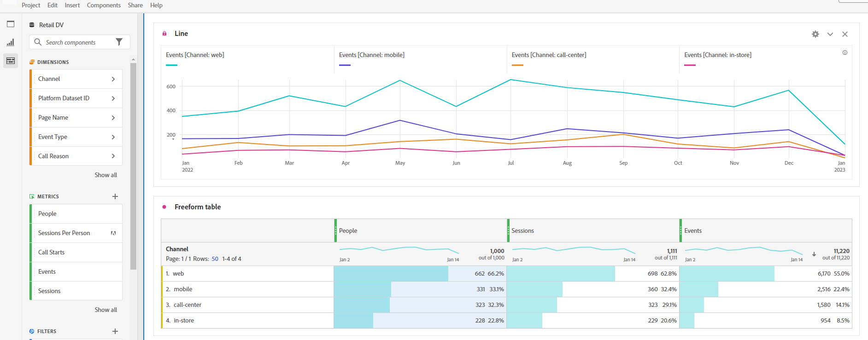Expand the Platform Dataset ID chevron
Screen dimensions: 868x340
click(x=113, y=98)
